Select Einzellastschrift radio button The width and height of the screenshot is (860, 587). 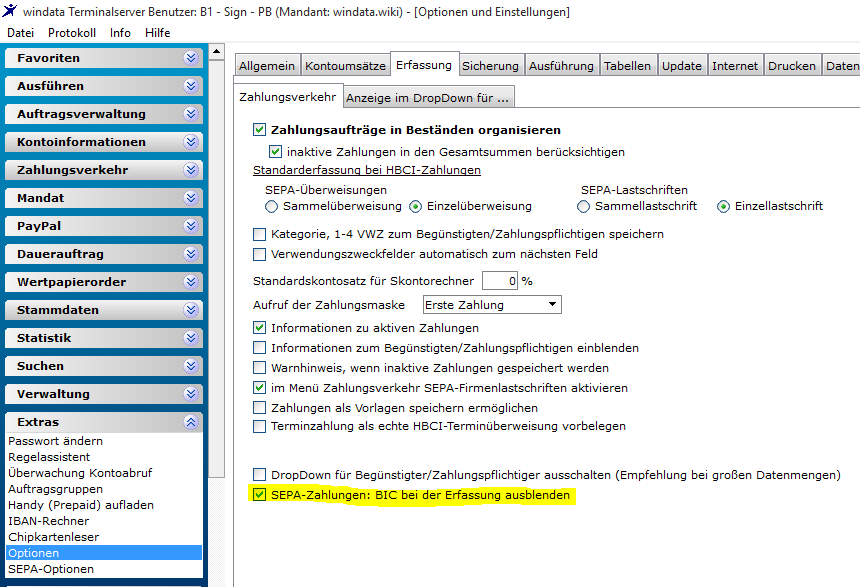click(x=723, y=206)
